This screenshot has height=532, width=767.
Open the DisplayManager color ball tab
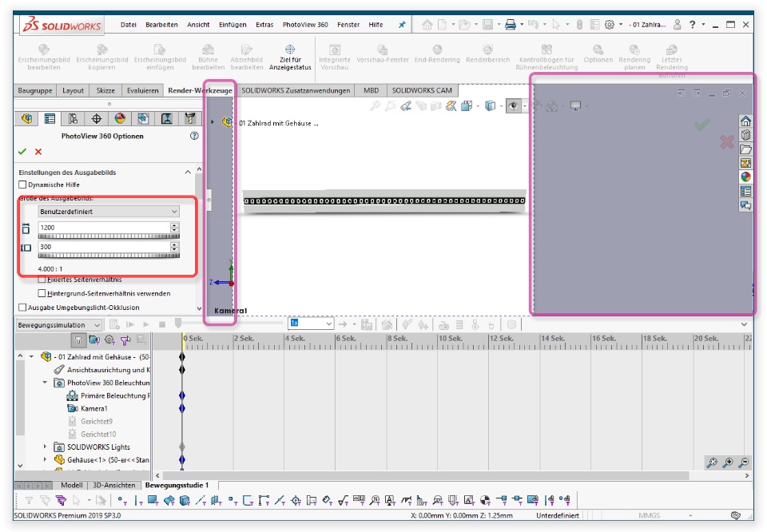coord(120,118)
